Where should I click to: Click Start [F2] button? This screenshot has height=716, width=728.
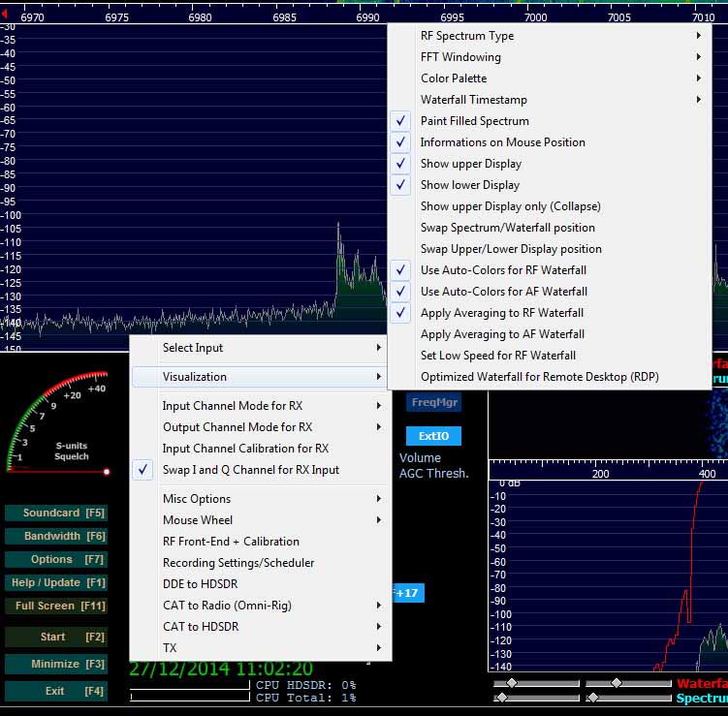click(56, 637)
